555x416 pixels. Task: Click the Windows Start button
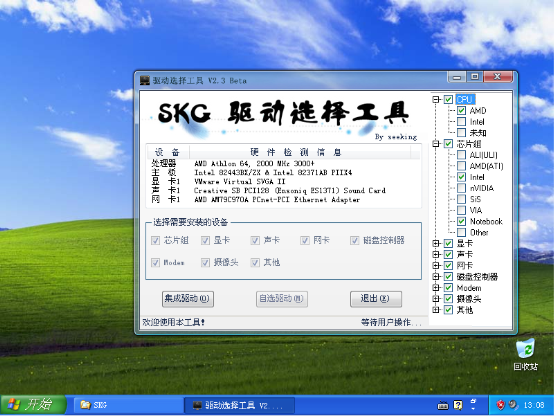pyautogui.click(x=33, y=405)
